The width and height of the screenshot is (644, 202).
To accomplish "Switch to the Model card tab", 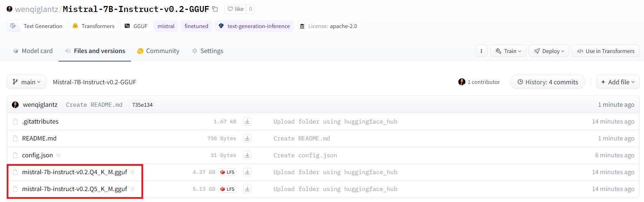I will (x=33, y=51).
